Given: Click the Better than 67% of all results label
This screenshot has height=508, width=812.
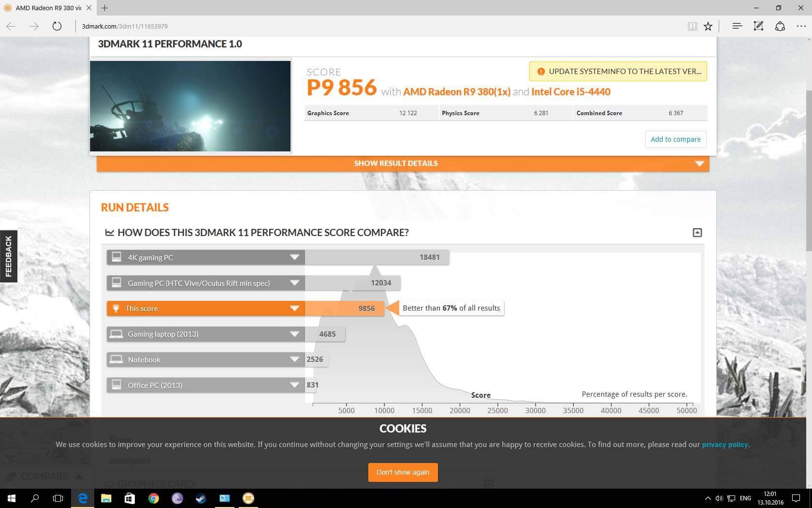Looking at the screenshot, I should [x=451, y=308].
